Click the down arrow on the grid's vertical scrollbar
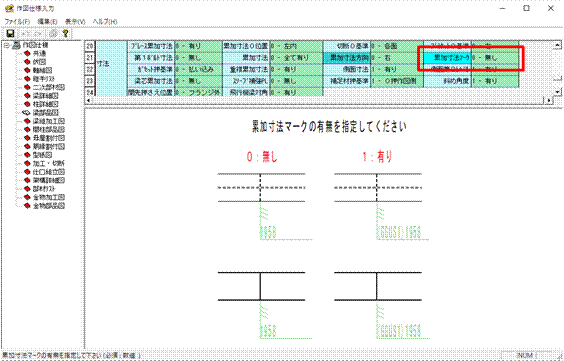 (x=557, y=92)
